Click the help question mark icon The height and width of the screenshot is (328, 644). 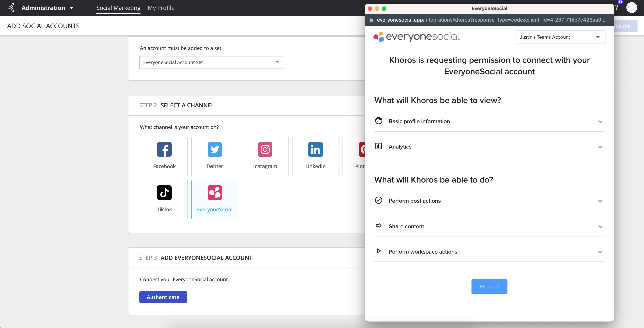617,8
